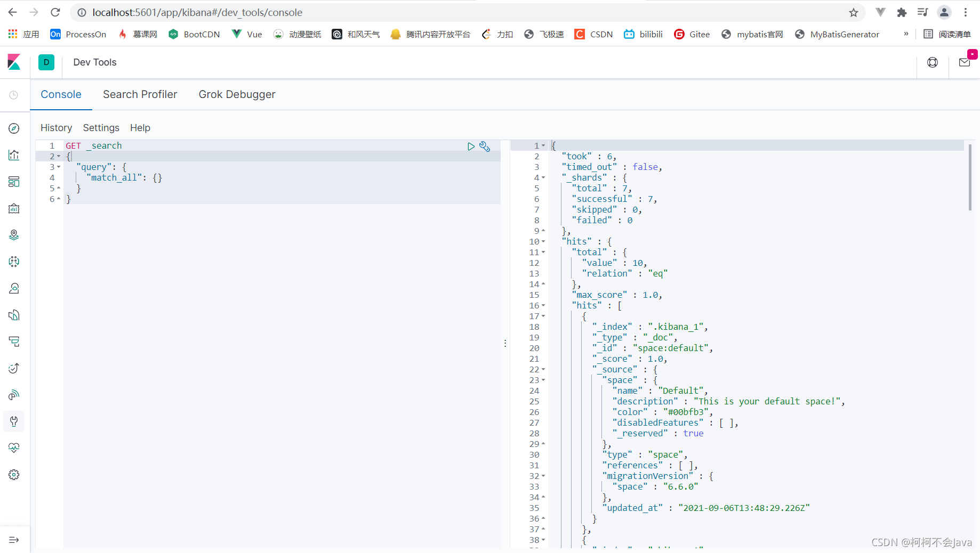Open the Maps icon in sidebar
The image size is (980, 553).
[x=14, y=235]
